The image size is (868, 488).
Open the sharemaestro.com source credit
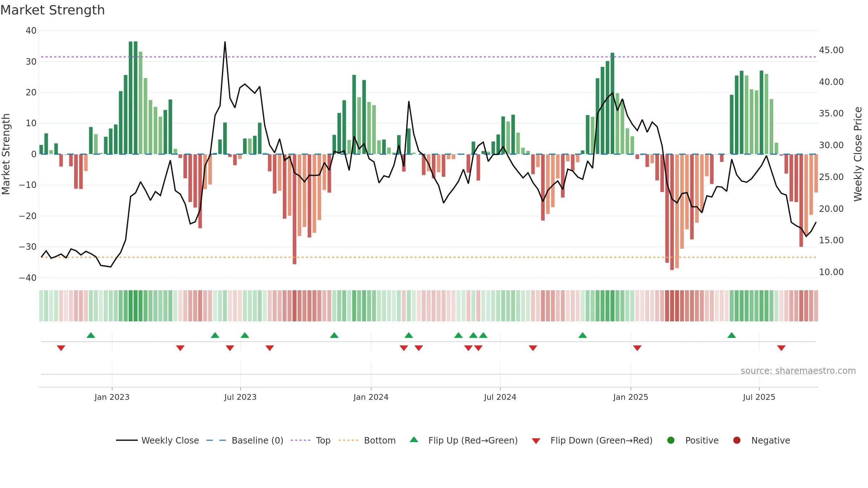tap(798, 371)
